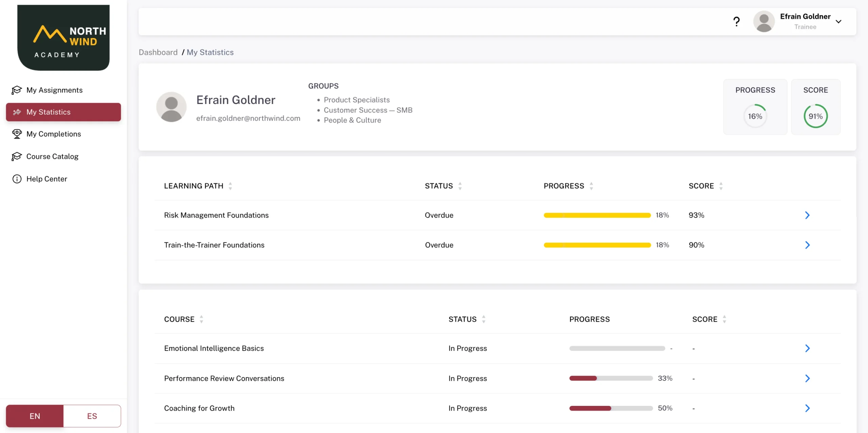
Task: Click the Dashboard breadcrumb link
Action: click(158, 52)
